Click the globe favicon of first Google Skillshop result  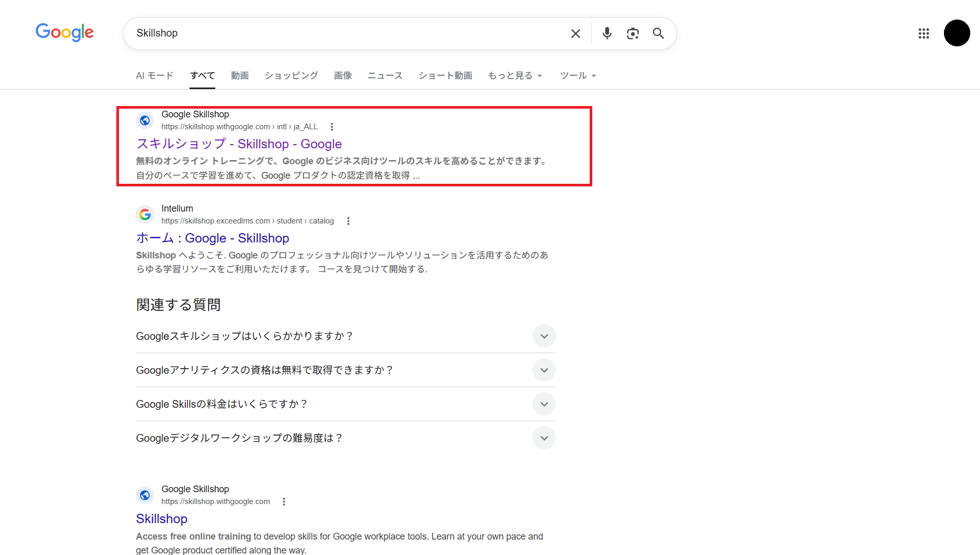click(145, 120)
